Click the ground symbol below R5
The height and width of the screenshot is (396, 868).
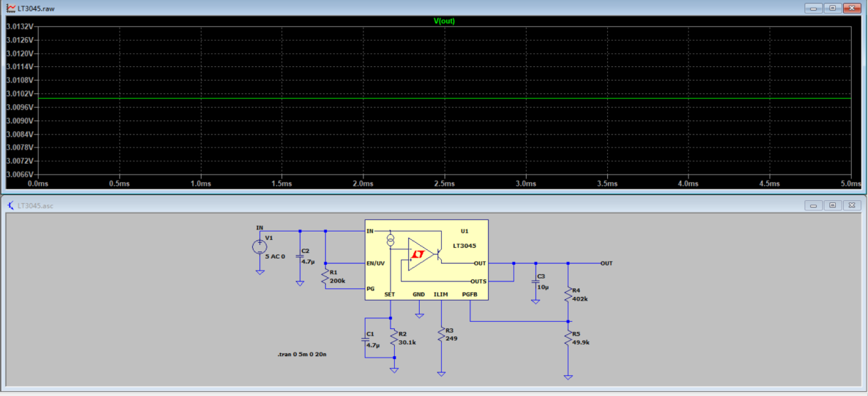point(567,376)
